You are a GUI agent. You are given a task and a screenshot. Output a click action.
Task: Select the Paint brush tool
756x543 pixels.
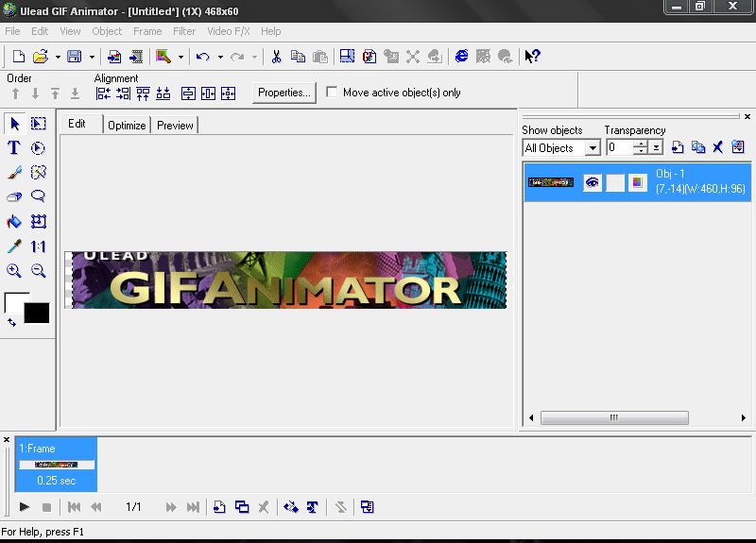[14, 172]
